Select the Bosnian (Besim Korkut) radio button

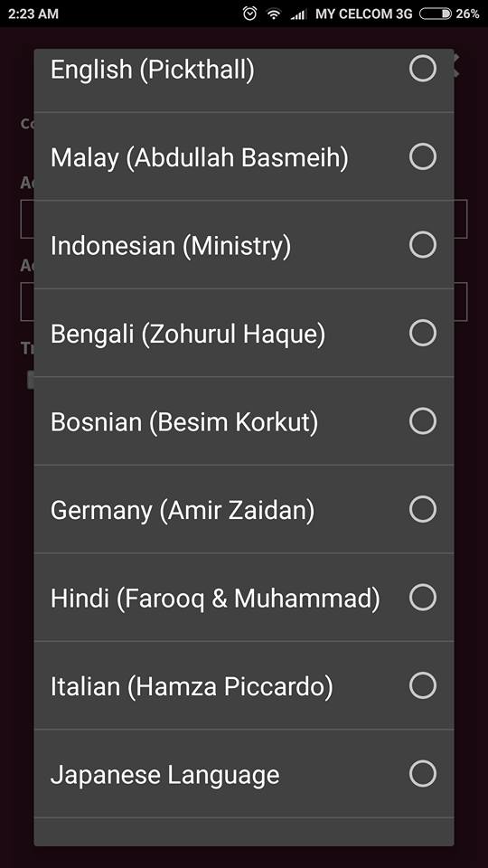423,421
